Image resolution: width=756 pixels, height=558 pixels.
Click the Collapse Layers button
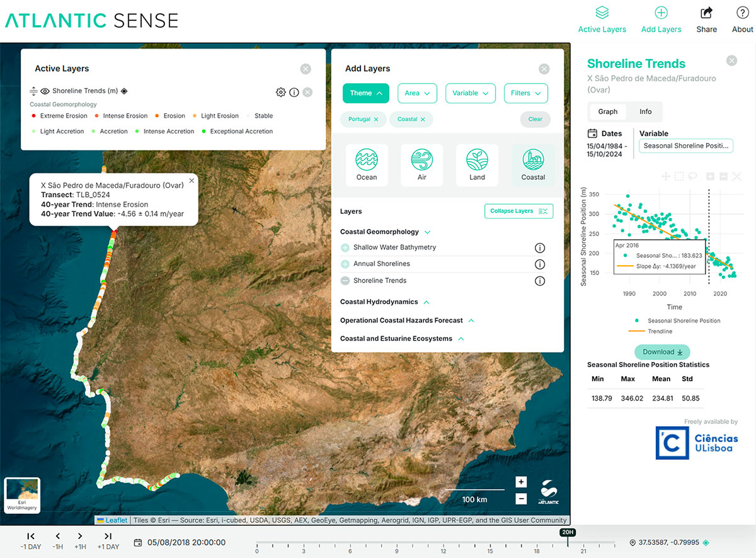518,211
